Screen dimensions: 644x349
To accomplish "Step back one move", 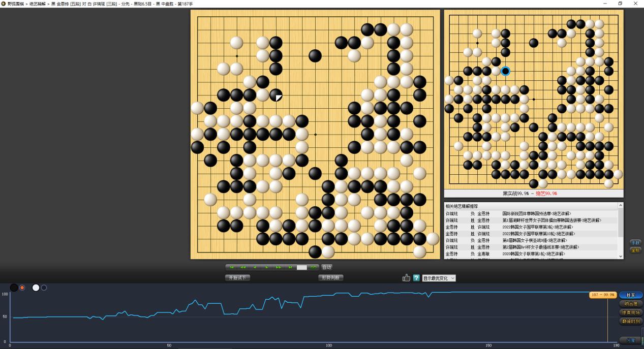I will tap(255, 267).
